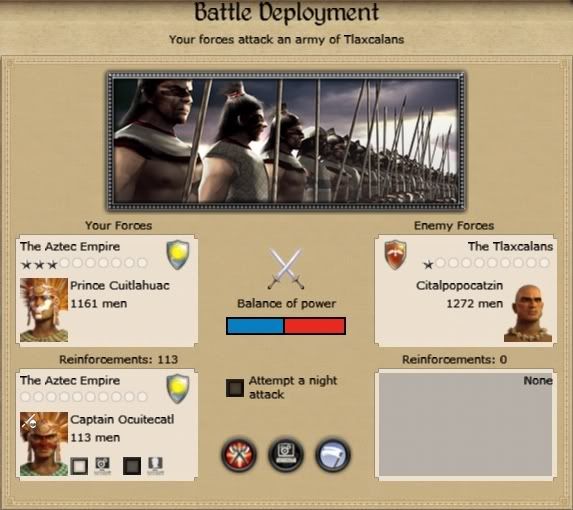Click the red crossed-weapons fight battle button
573x510 pixels.
tap(239, 455)
